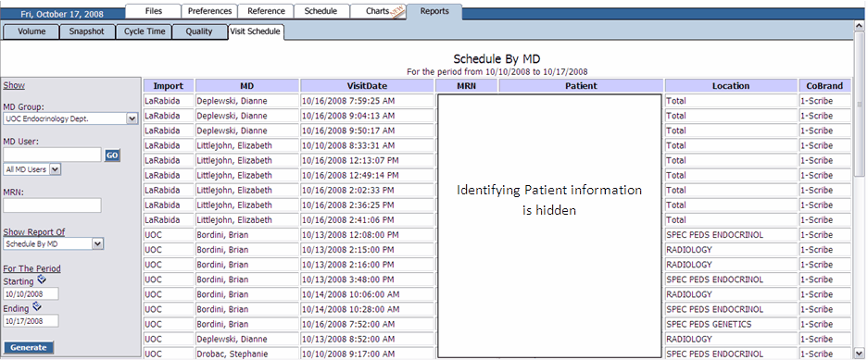Click the GO button beside MD User
Viewport: 868px width, 360px height.
point(112,155)
